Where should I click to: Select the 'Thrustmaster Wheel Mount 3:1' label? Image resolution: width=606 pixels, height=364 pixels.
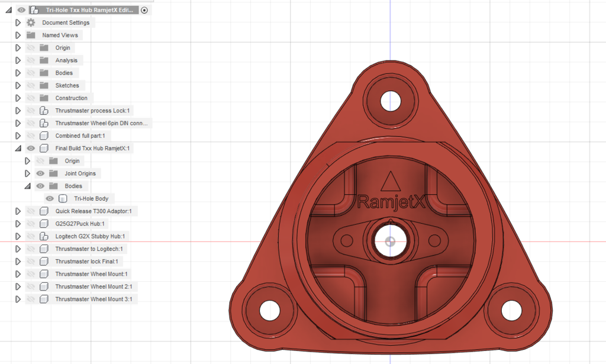94,299
